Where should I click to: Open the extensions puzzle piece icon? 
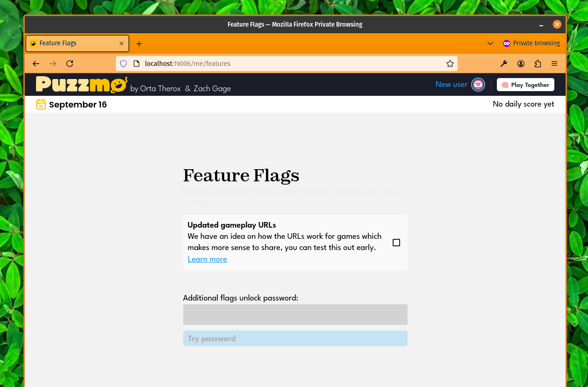pos(538,64)
